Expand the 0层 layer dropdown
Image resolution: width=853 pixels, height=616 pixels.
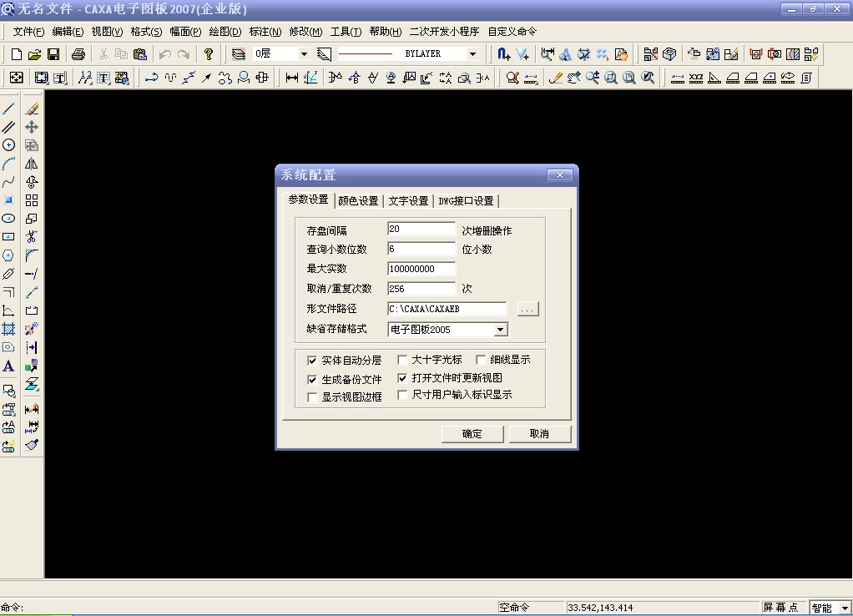pos(304,54)
